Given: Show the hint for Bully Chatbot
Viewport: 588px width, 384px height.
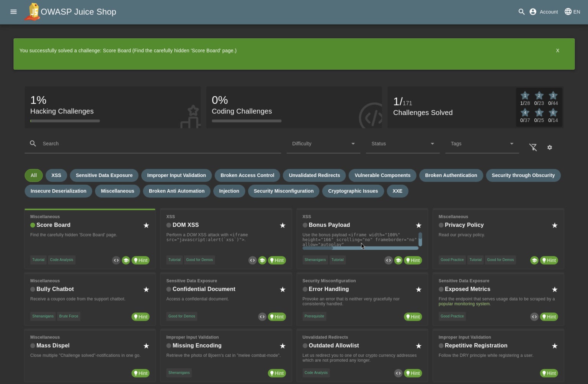Looking at the screenshot, I should tap(140, 317).
